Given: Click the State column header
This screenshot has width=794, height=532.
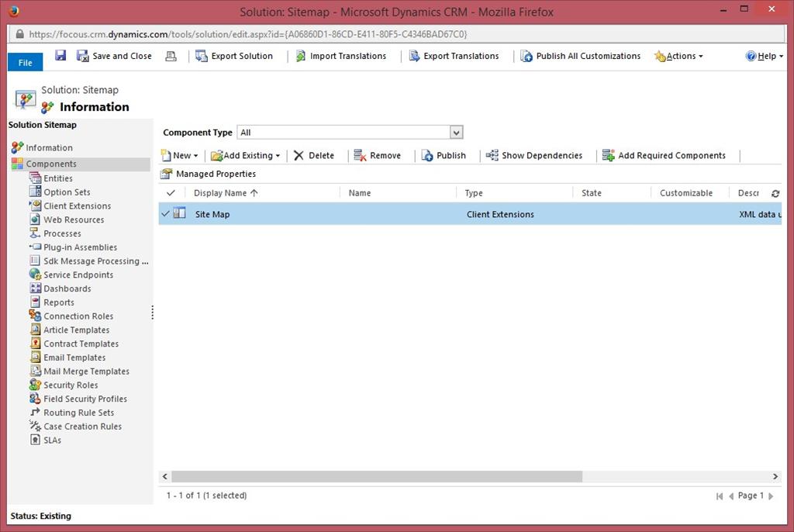Looking at the screenshot, I should coord(592,193).
